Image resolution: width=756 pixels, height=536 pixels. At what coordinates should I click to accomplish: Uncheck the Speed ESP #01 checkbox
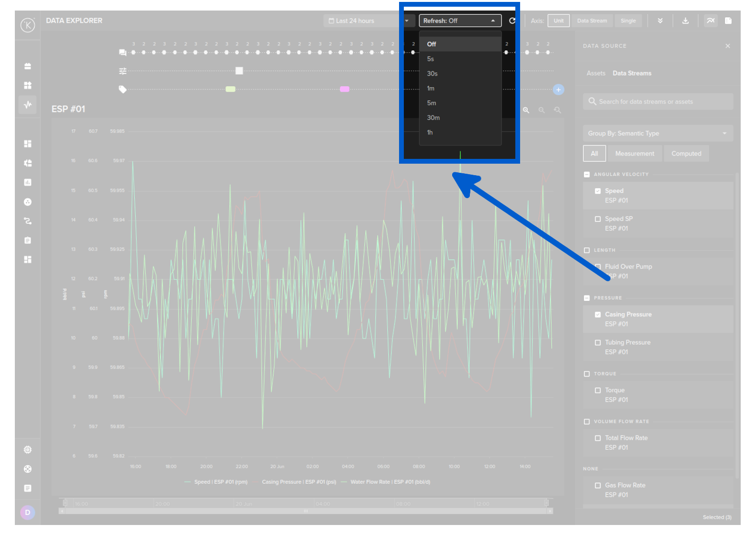coord(598,191)
